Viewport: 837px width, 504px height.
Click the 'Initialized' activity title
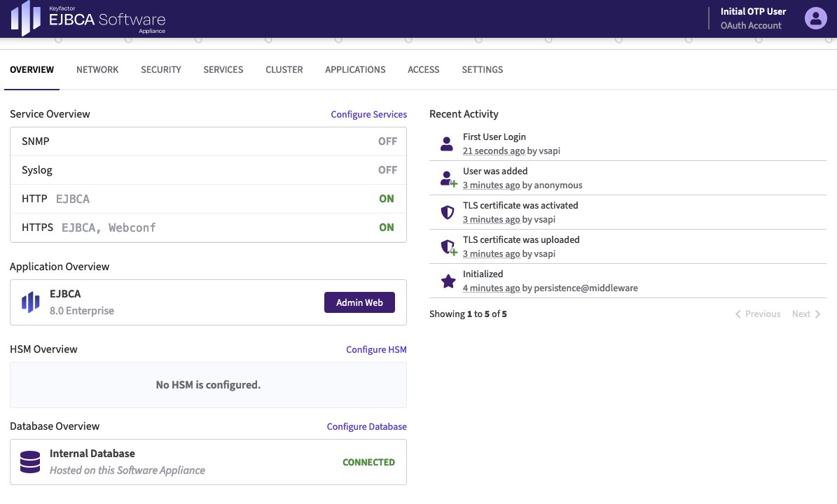click(x=483, y=274)
